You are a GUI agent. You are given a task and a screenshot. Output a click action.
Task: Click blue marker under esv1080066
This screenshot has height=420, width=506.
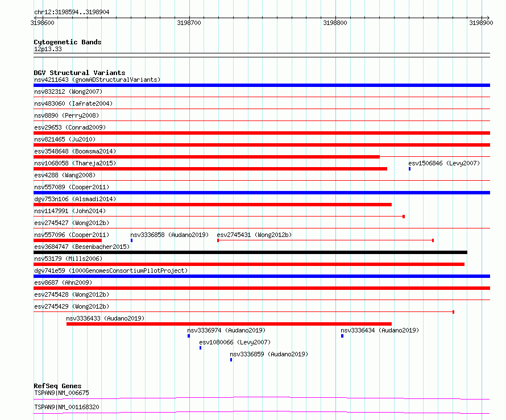coord(200,348)
